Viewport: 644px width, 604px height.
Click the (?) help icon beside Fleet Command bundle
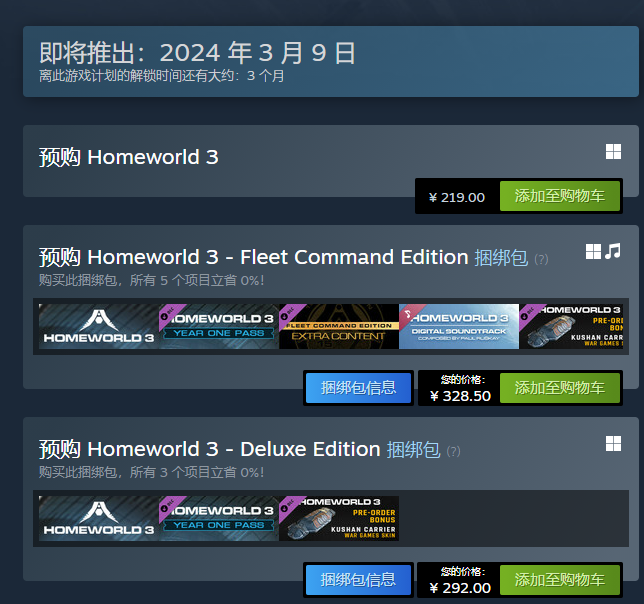[541, 259]
